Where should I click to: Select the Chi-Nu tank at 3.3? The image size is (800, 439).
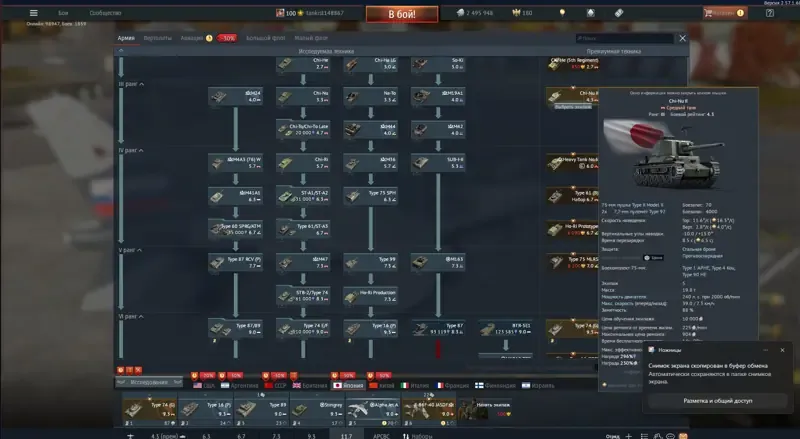pos(303,96)
